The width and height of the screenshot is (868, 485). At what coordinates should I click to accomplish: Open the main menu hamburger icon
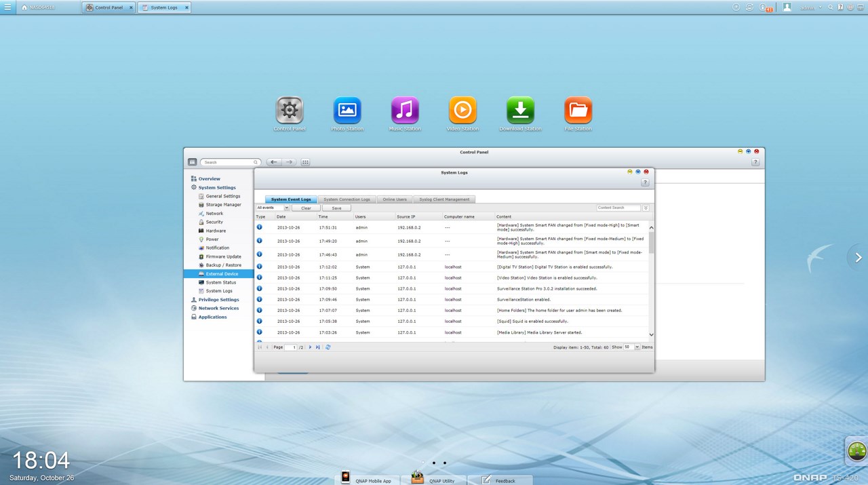tap(7, 7)
